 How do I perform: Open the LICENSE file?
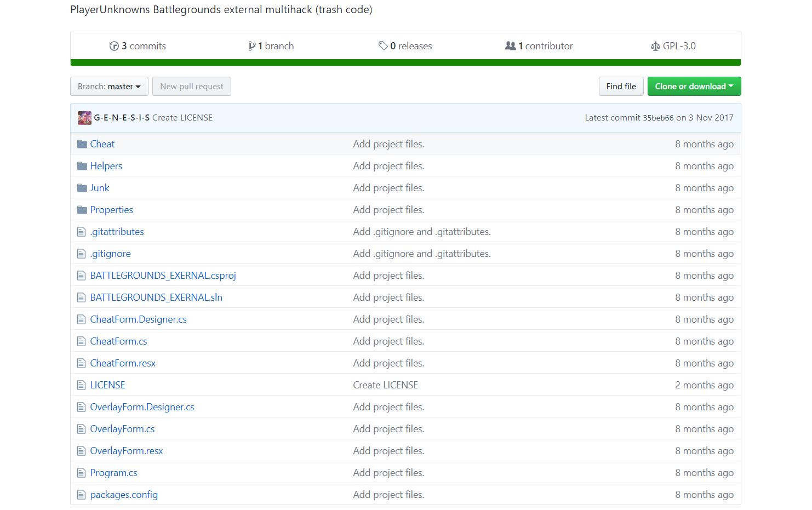108,385
